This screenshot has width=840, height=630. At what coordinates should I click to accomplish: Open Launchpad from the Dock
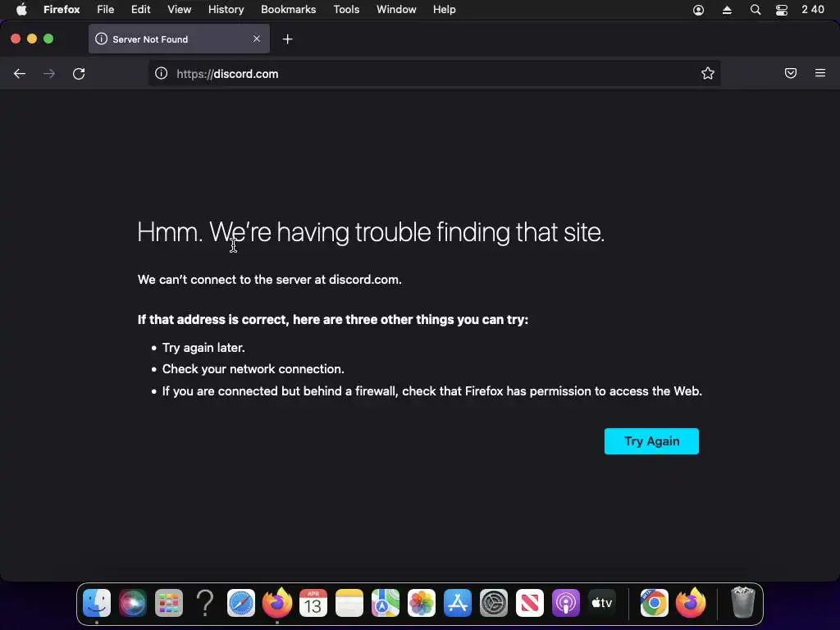point(169,603)
